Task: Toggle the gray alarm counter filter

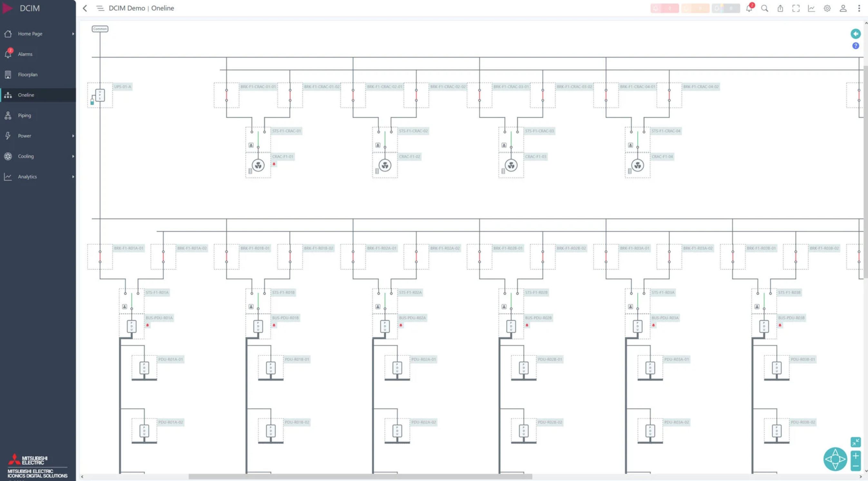Action: point(726,8)
